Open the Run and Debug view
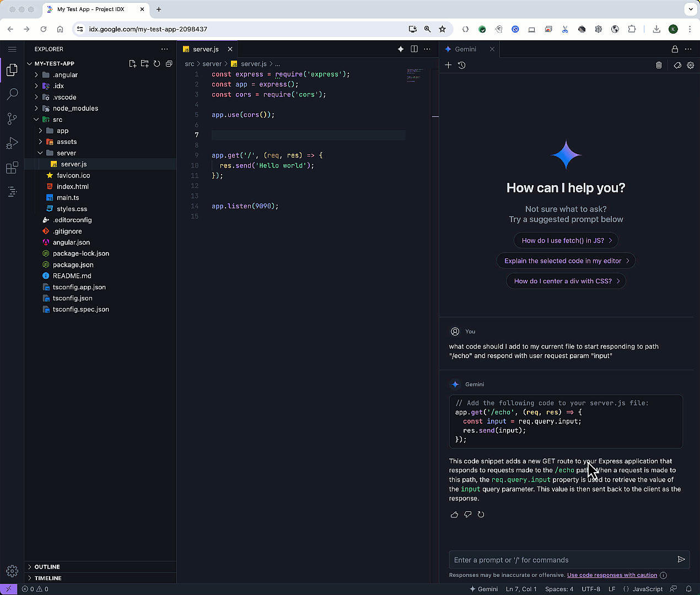Image resolution: width=700 pixels, height=595 pixels. 12,143
